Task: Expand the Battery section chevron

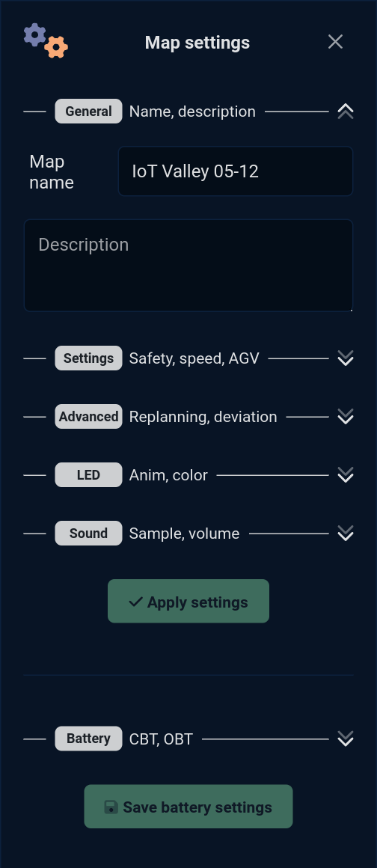Action: tap(346, 739)
